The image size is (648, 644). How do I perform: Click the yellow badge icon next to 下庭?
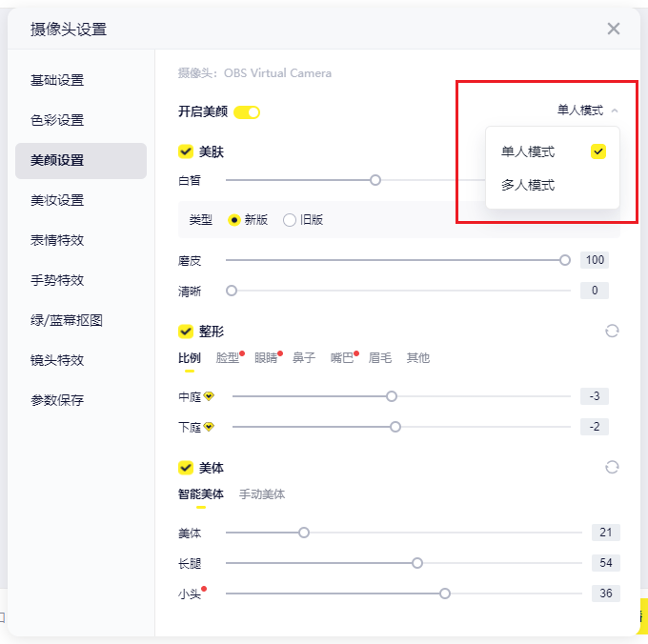click(x=209, y=427)
